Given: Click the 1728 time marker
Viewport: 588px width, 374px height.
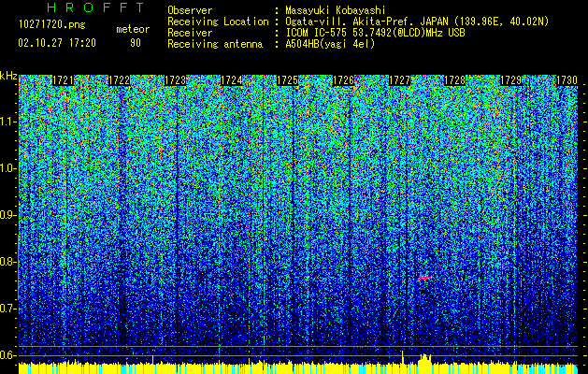Looking at the screenshot, I should pos(455,80).
